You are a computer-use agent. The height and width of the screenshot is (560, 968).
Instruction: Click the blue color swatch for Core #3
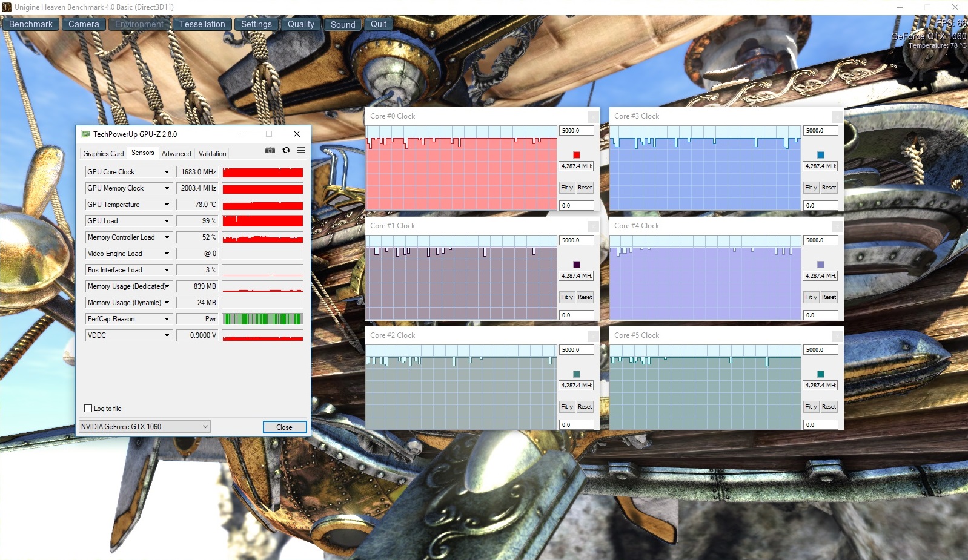pos(821,155)
